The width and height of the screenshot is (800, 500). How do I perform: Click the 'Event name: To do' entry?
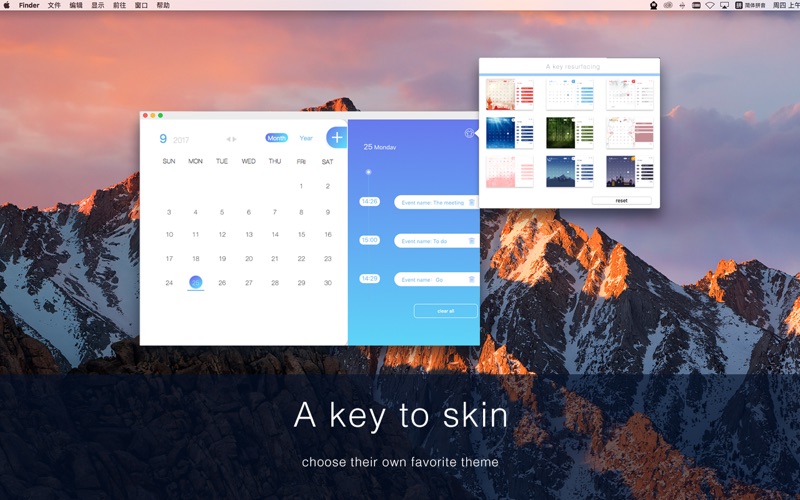[x=437, y=241]
